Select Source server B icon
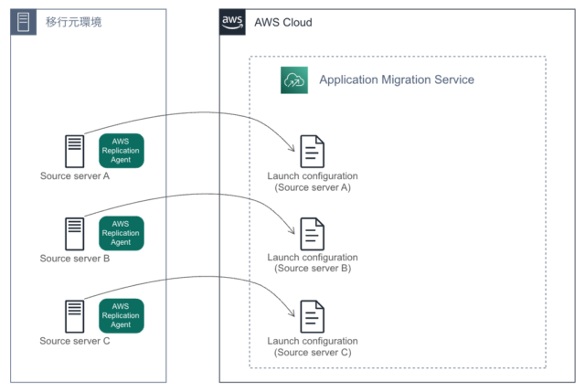 [x=75, y=234]
